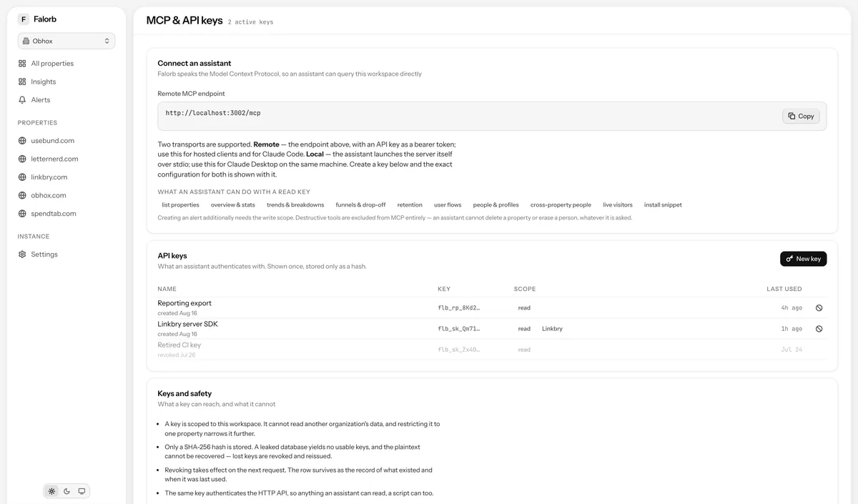858x504 pixels.
Task: Click key value 'flb_rp_8Kd2…'
Action: 459,308
